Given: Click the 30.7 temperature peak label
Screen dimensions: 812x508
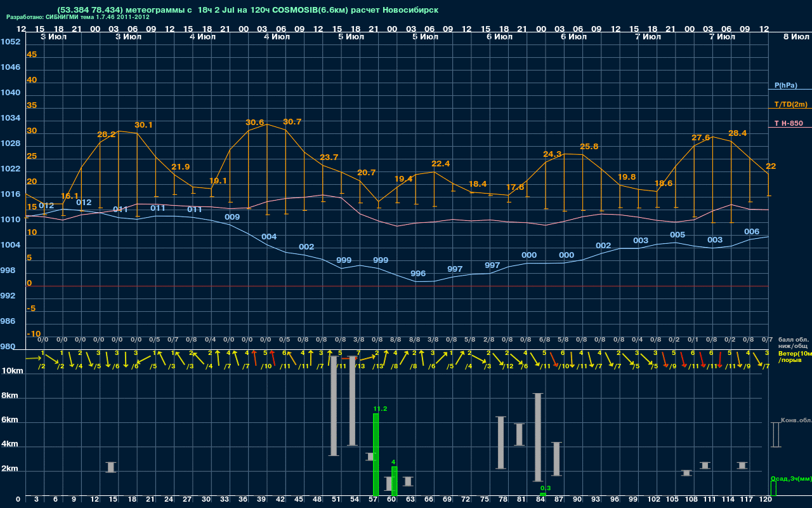Looking at the screenshot, I should point(292,122).
